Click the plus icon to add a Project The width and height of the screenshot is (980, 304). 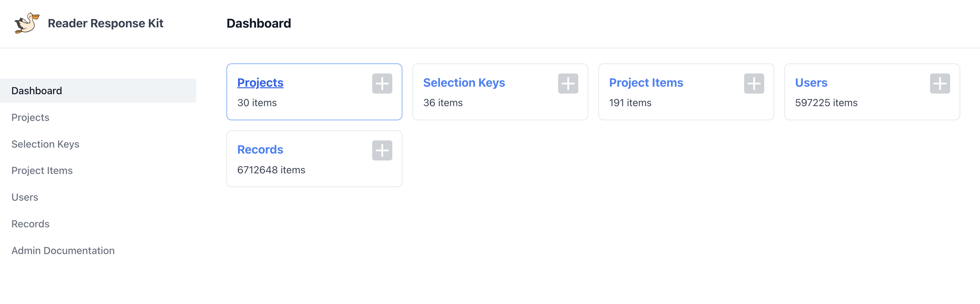tap(382, 83)
